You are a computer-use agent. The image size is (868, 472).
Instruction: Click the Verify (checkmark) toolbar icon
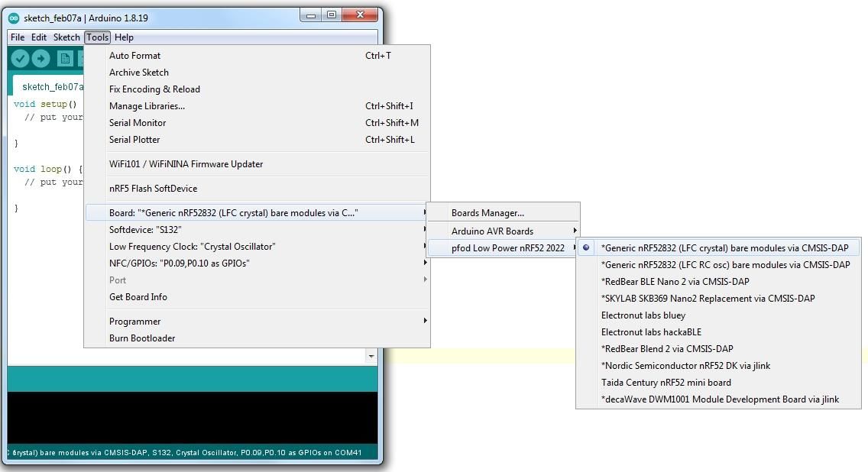tap(21, 57)
